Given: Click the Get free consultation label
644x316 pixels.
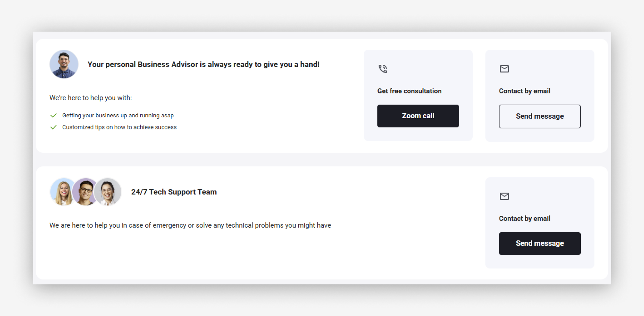Looking at the screenshot, I should 409,91.
